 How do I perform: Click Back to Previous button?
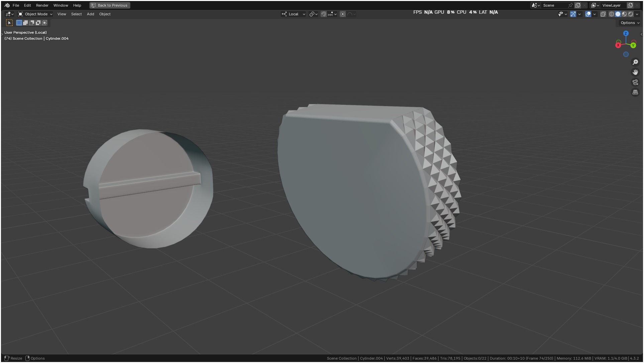point(110,5)
